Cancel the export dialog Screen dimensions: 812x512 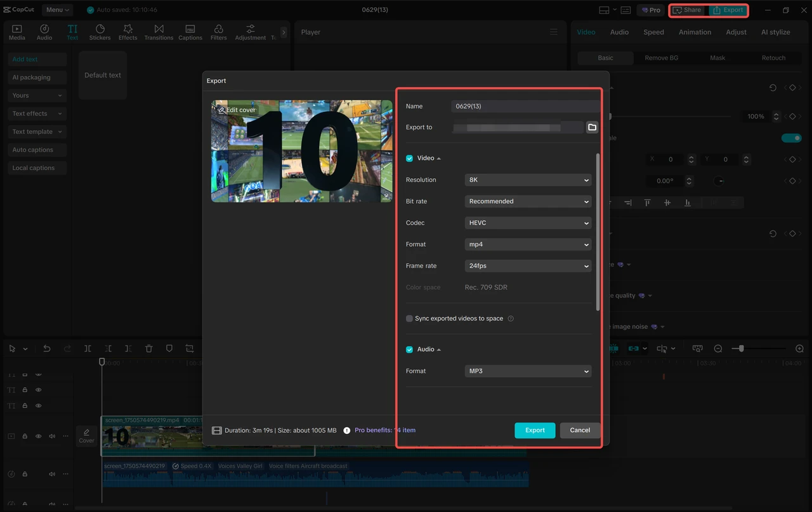tap(580, 430)
